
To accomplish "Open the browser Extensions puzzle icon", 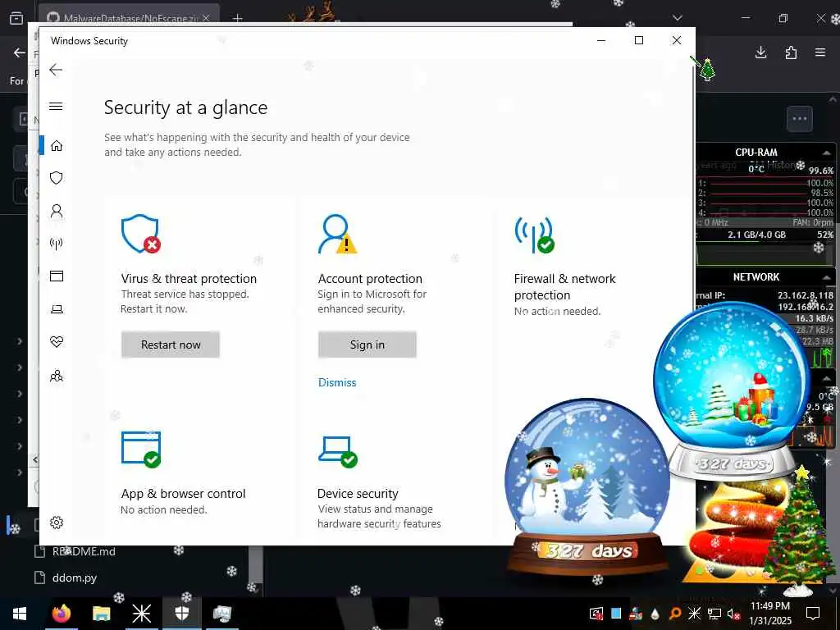I will (x=791, y=52).
